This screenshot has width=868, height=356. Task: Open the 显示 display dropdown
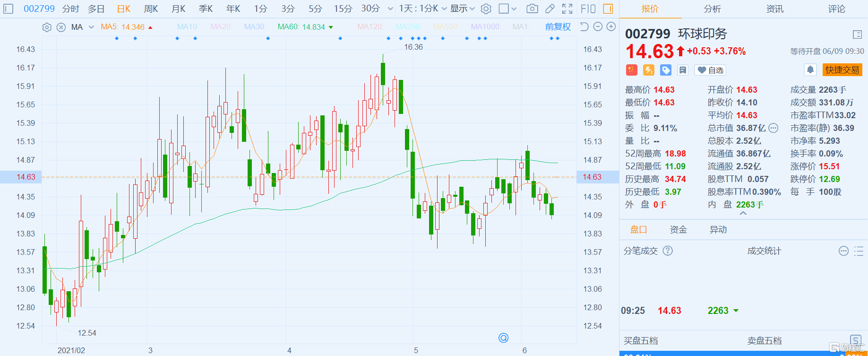point(463,9)
